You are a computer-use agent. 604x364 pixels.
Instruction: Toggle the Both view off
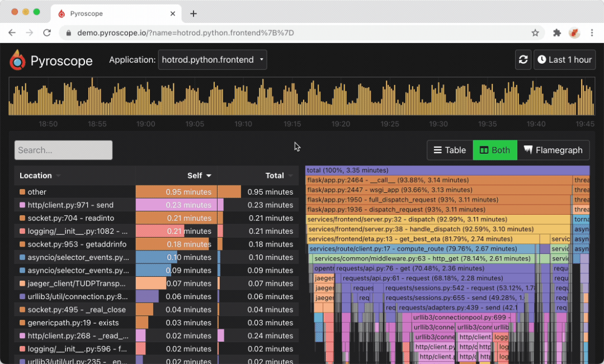[494, 150]
